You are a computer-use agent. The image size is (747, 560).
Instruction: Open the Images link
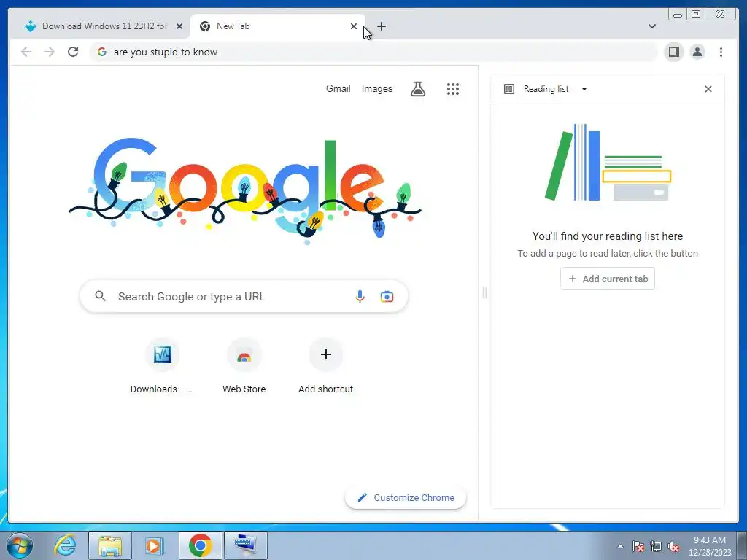pos(377,88)
